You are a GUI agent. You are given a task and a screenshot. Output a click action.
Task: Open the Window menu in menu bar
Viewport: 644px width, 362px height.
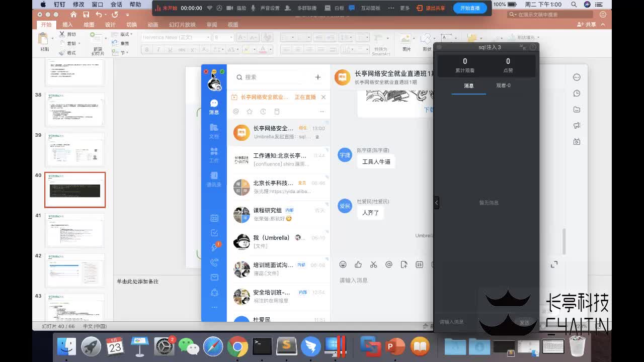(x=98, y=4)
